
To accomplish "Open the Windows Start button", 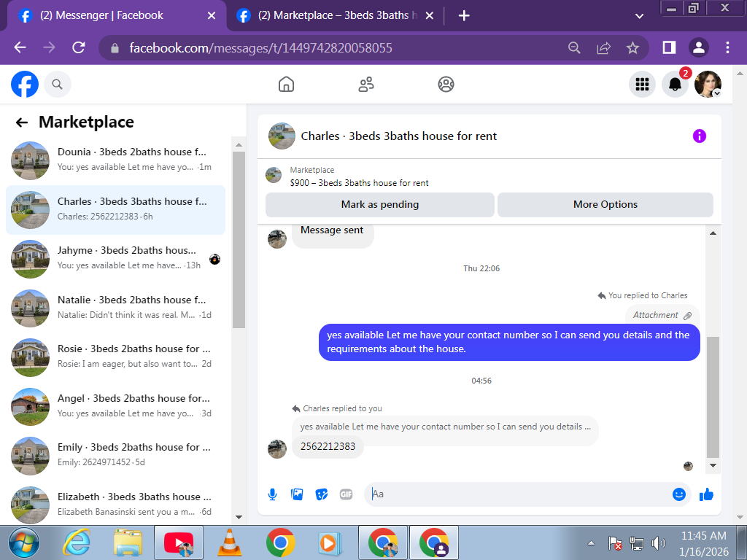I will click(24, 542).
